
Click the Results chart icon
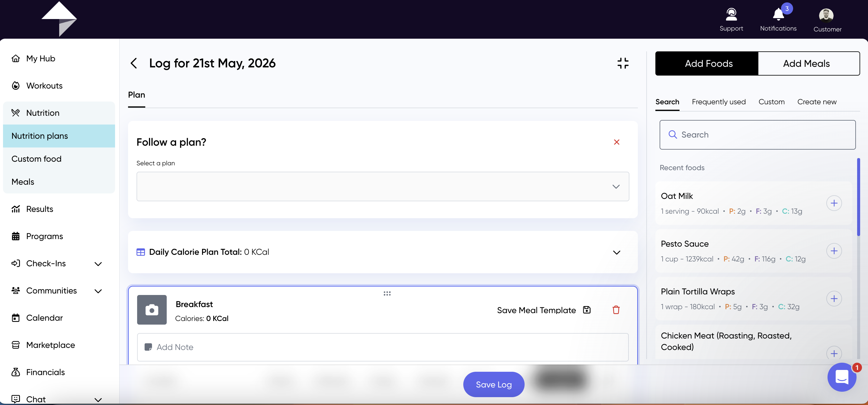15,209
